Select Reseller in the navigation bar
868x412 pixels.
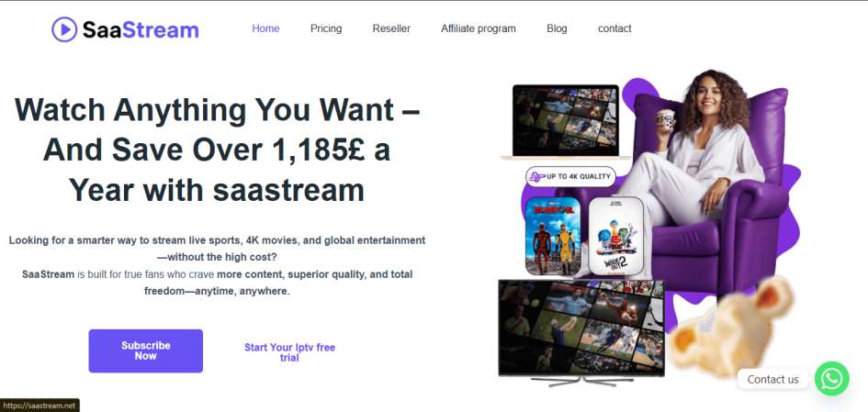pyautogui.click(x=391, y=28)
